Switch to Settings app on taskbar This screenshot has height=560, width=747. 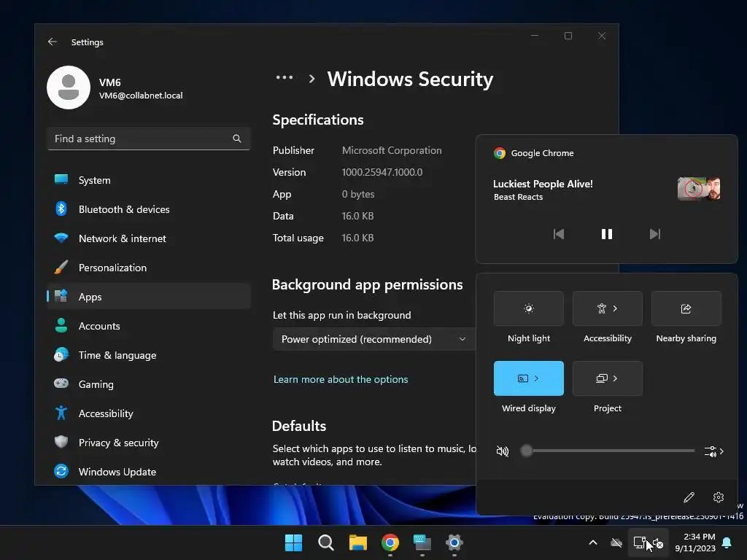[x=454, y=542]
